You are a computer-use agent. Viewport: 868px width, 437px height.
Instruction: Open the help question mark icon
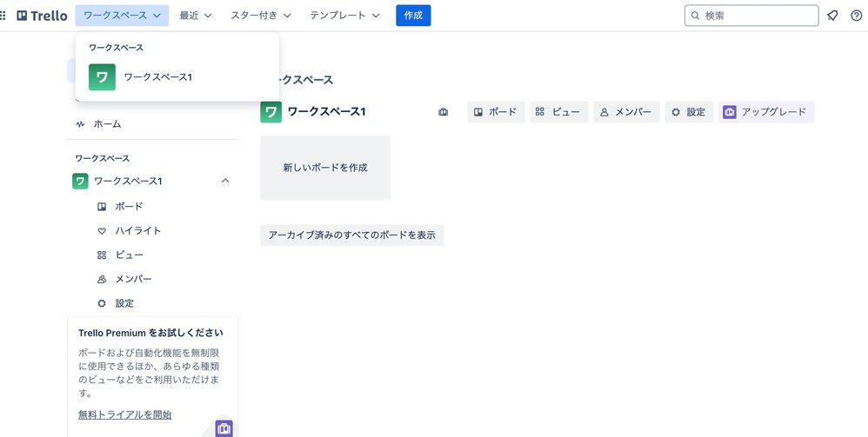856,16
